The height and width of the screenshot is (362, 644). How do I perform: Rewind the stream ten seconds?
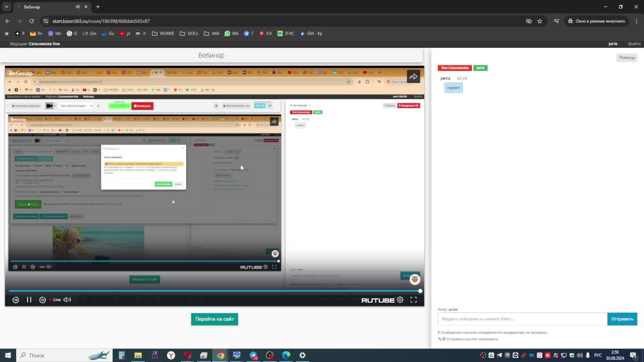pos(16,300)
